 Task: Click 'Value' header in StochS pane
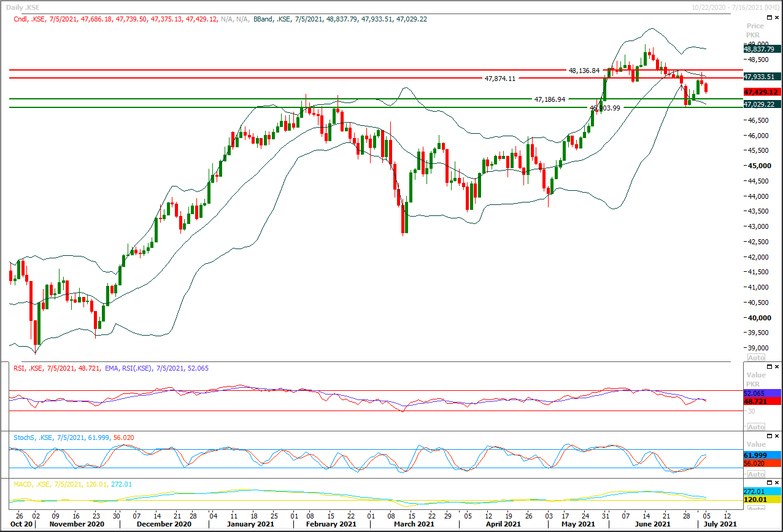(x=755, y=444)
